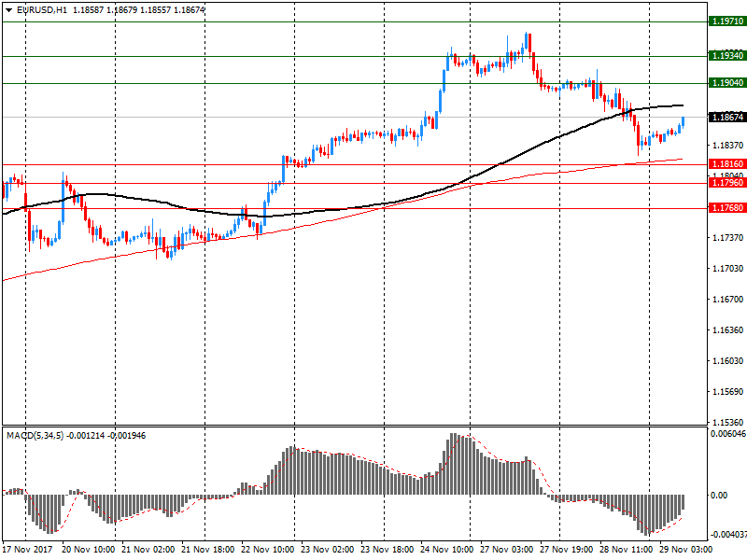
Task: Click the 17 Nov 2017 time label
Action: [x=27, y=550]
